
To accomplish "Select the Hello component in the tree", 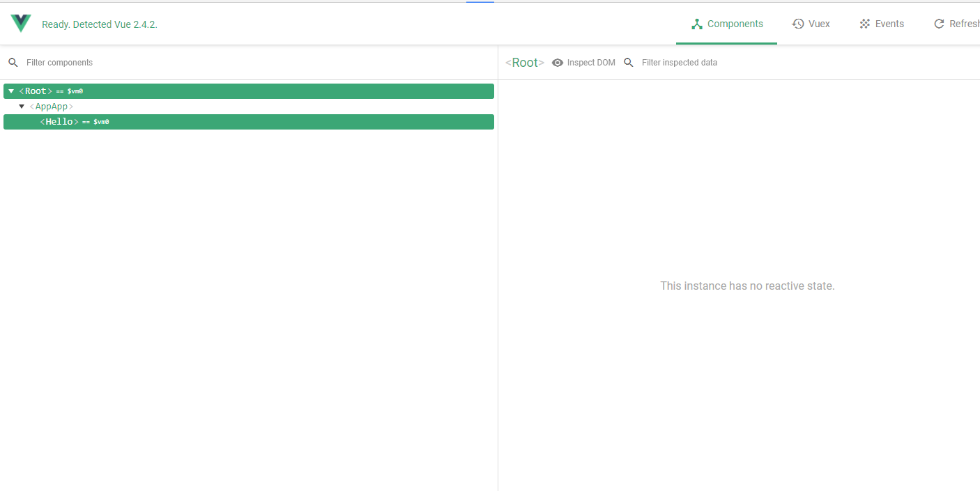I will (x=59, y=121).
